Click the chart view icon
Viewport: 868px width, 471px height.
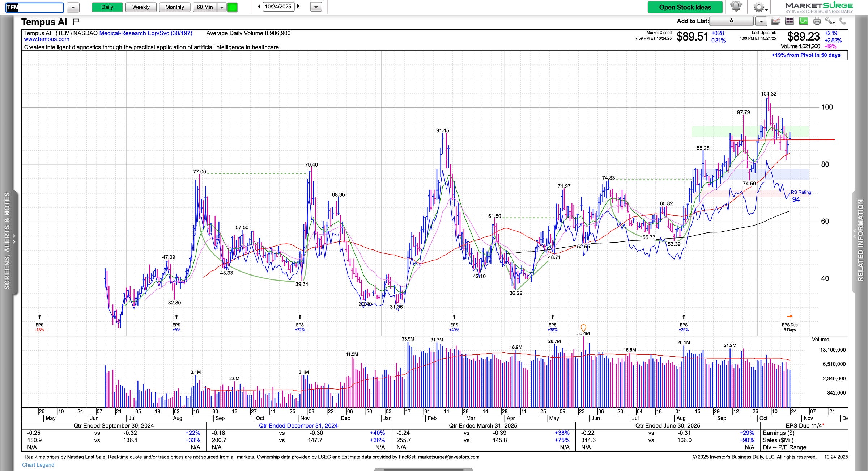pyautogui.click(x=776, y=21)
